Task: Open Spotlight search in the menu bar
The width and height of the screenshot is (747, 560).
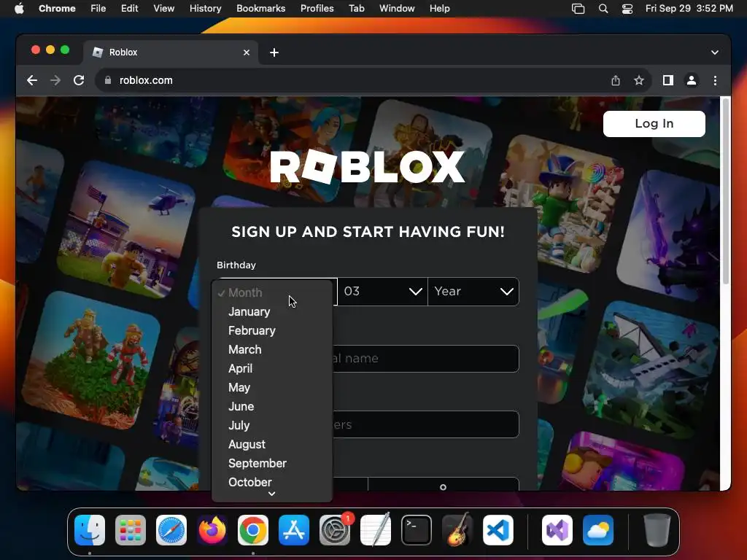Action: (603, 9)
